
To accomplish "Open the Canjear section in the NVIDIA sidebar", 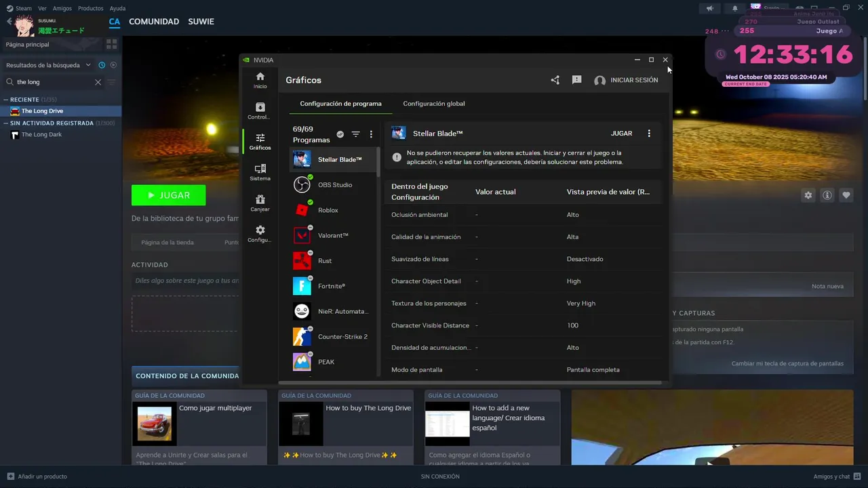I will pos(260,203).
